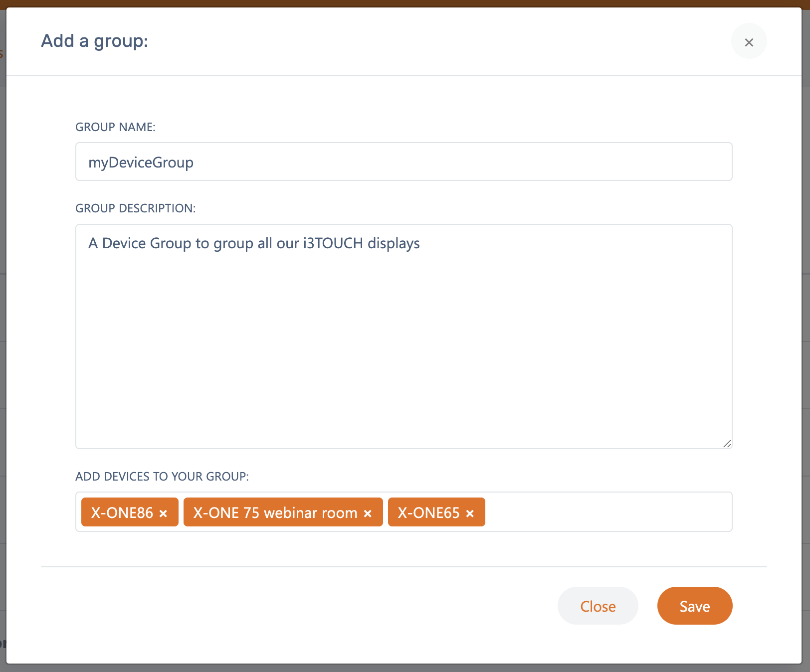Click the dimmed page overlay outside the dialog
This screenshot has width=810, height=672.
click(2, 349)
